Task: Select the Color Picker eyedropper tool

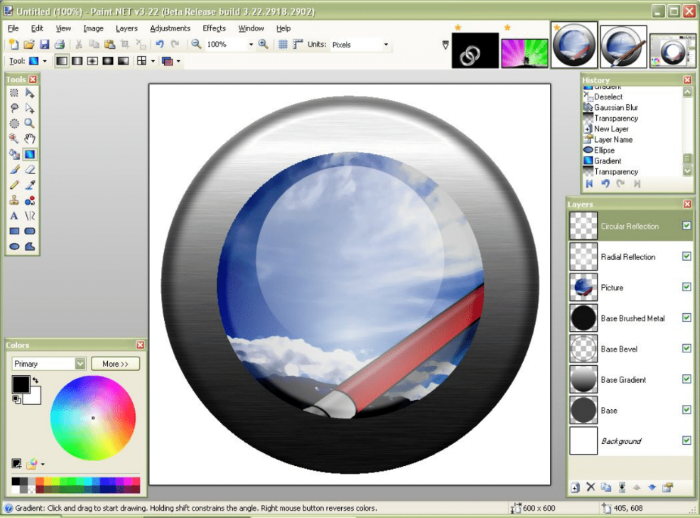Action: point(30,185)
